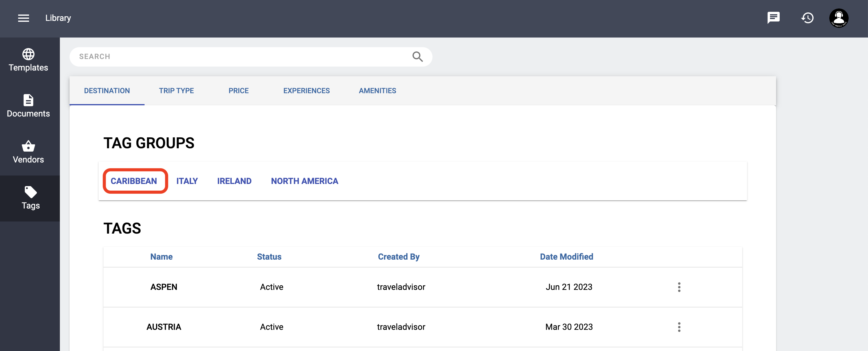Select the North America tag group
Screen dimensions: 868x351
tap(305, 181)
